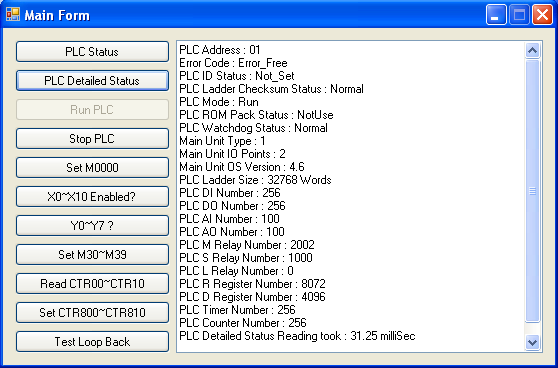Click 'PLC DO Number : 256' line
The height and width of the screenshot is (368, 558).
(x=232, y=206)
